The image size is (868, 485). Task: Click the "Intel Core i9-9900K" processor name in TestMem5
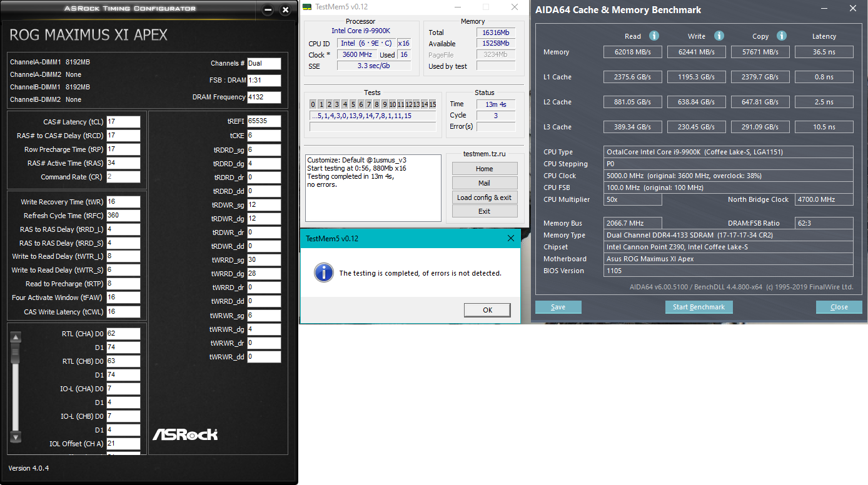point(360,31)
